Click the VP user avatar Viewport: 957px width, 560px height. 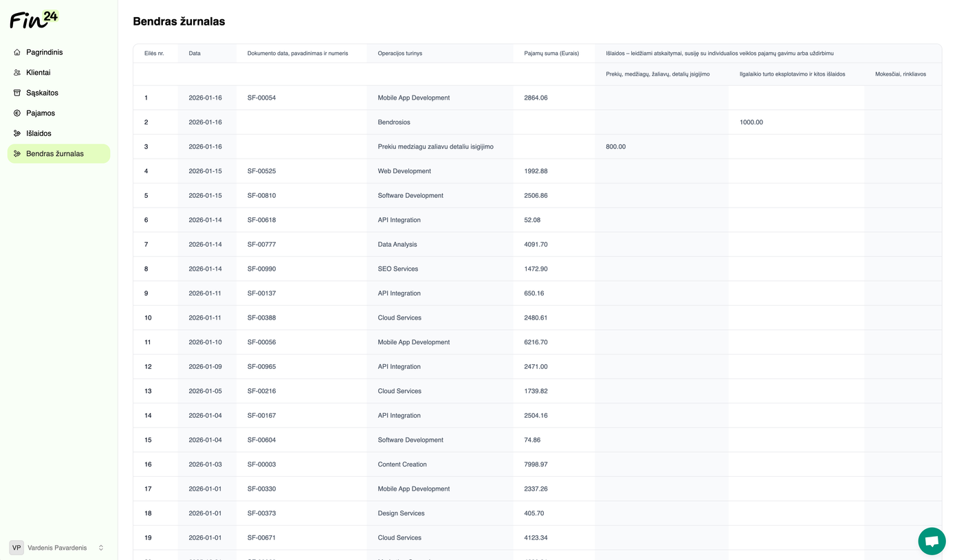(x=16, y=548)
